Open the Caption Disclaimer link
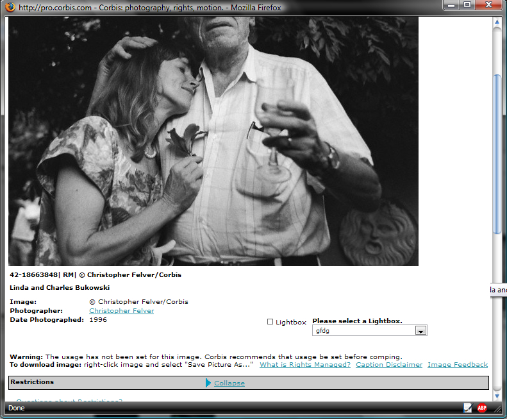Screen dimensions: 507x420 point(389,365)
